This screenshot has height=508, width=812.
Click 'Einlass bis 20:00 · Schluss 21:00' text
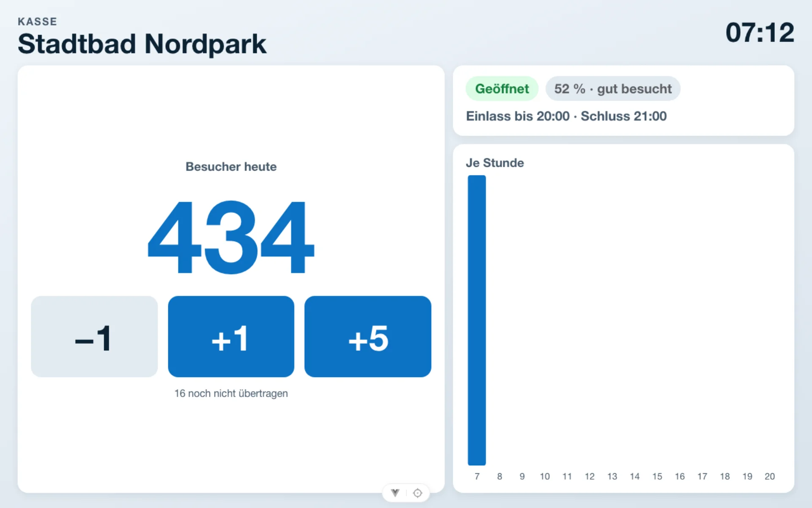tap(566, 116)
